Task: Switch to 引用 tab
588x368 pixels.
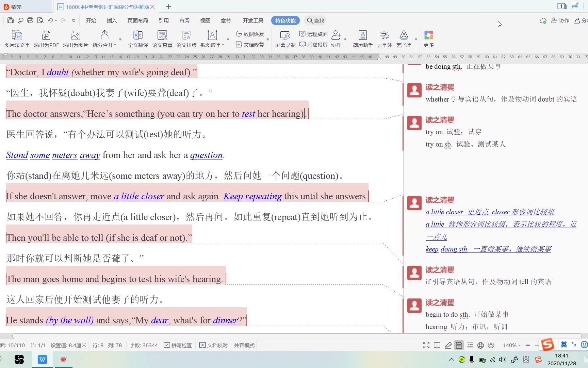Action: [164, 20]
